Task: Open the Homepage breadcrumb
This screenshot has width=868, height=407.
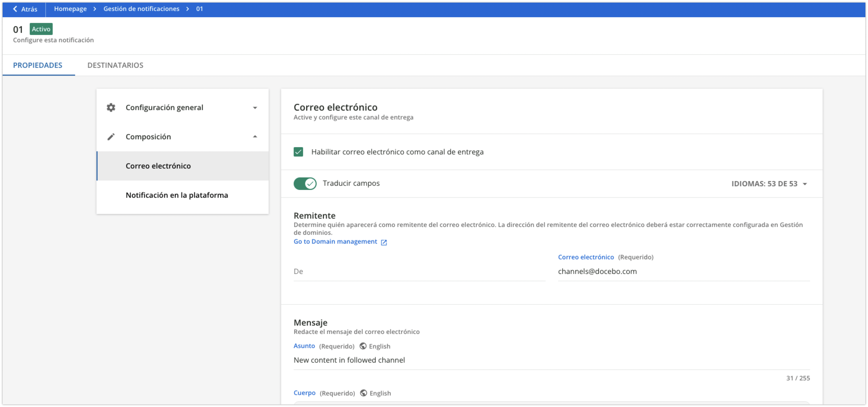Action: click(x=70, y=9)
